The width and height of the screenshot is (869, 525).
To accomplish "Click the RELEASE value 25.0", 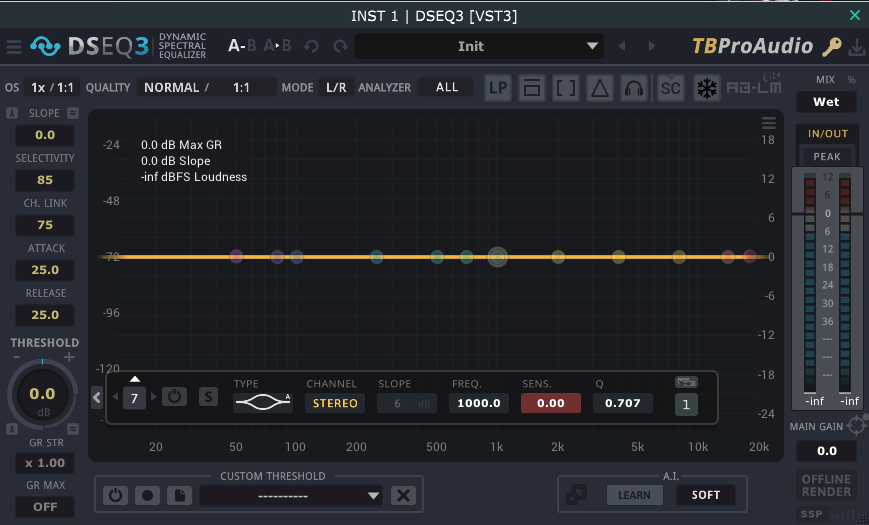I will [x=45, y=314].
